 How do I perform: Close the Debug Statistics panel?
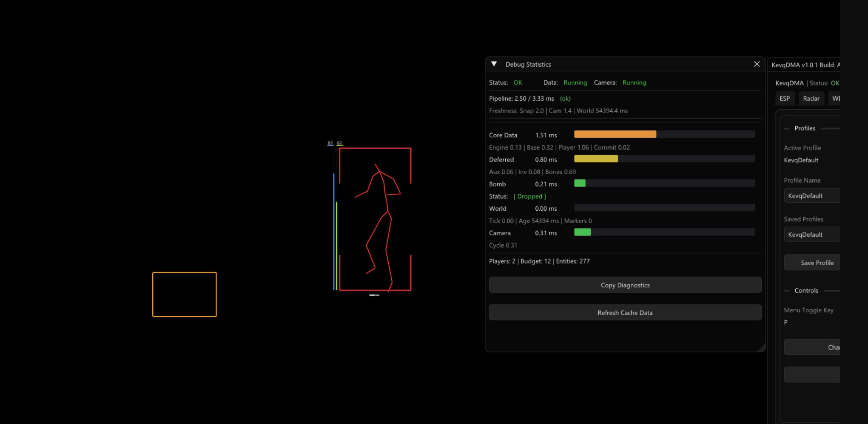757,64
